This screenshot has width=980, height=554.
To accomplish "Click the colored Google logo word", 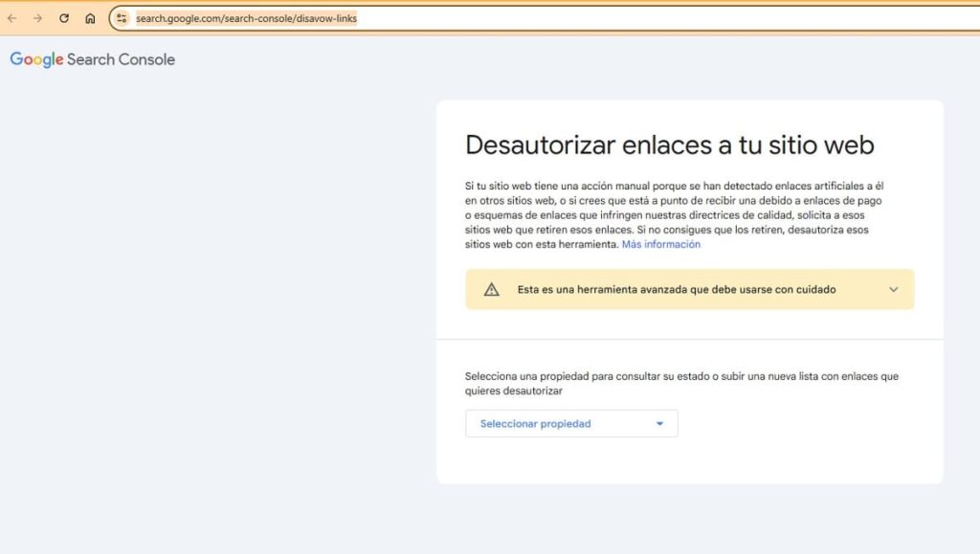I will [x=36, y=59].
